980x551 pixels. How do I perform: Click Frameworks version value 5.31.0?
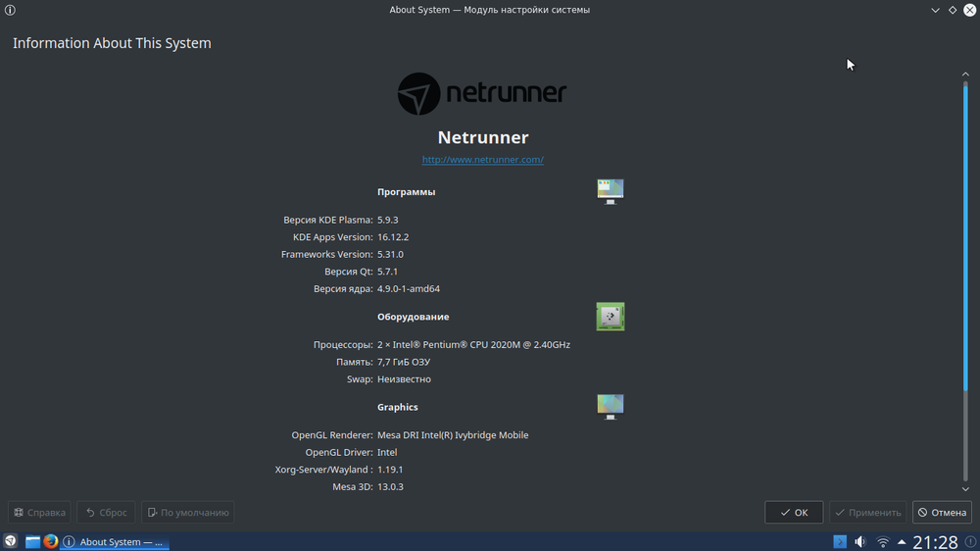tap(390, 255)
